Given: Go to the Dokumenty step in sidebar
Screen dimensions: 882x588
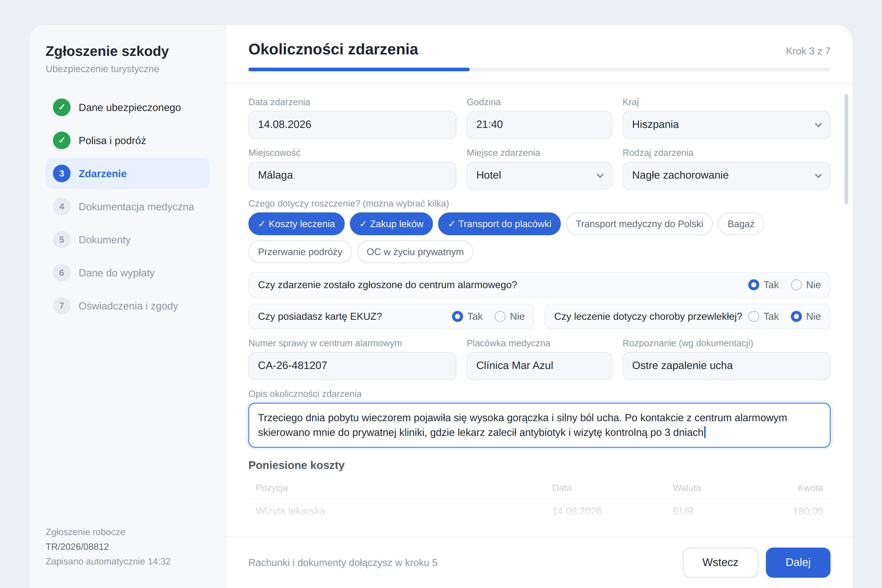Looking at the screenshot, I should click(128, 240).
